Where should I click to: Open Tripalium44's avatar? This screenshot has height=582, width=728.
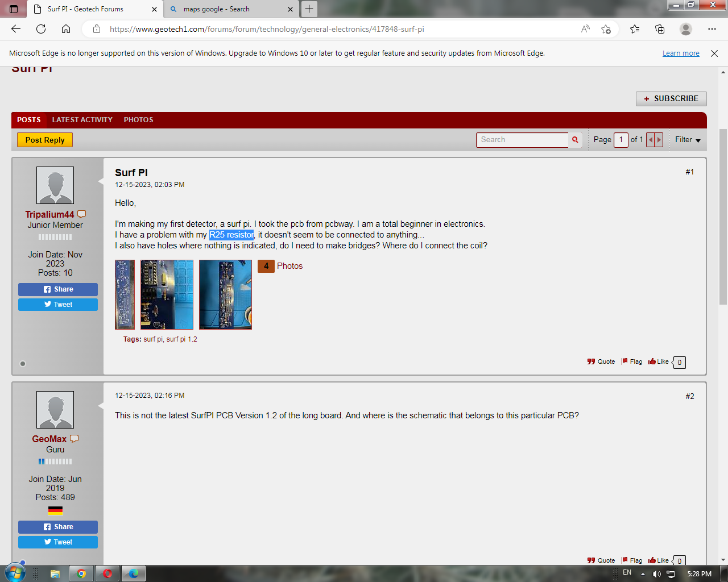55,185
